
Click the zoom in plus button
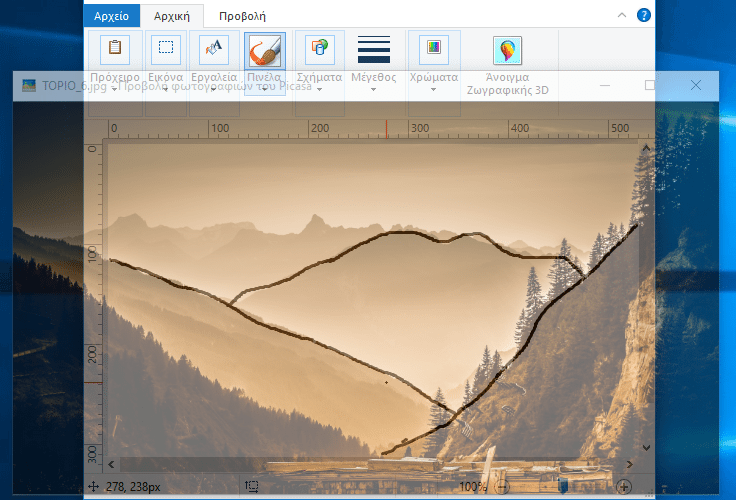click(624, 487)
